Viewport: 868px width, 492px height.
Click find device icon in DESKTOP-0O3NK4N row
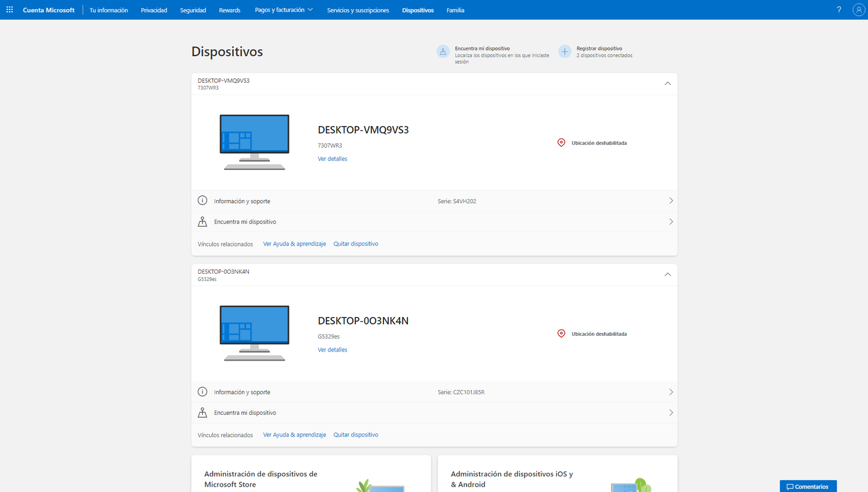coord(203,412)
